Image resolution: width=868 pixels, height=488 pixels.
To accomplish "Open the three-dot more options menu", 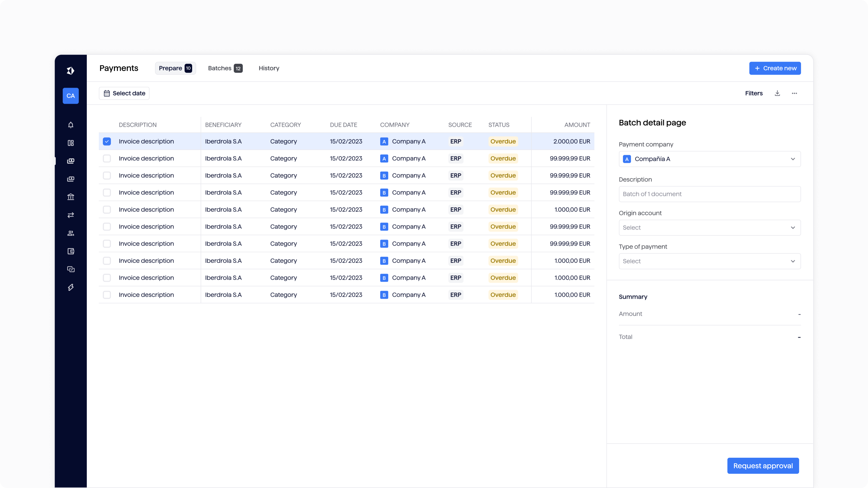I will tap(794, 93).
